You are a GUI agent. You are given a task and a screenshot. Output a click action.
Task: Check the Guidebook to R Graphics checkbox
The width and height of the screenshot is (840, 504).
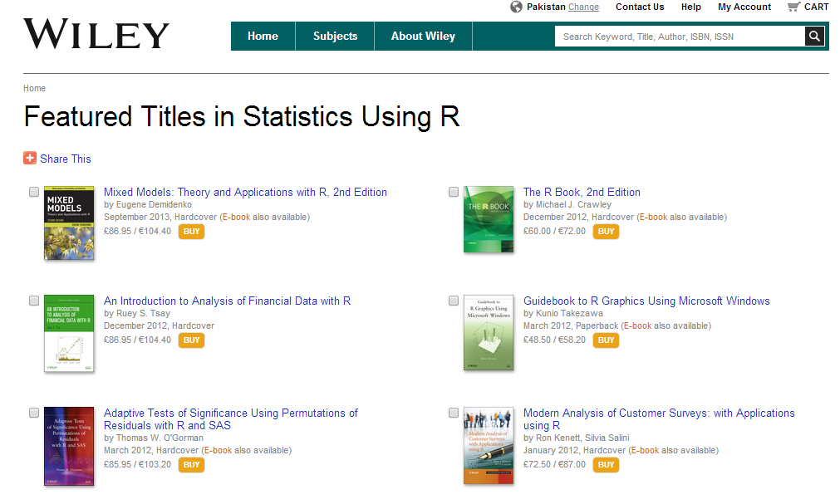(454, 301)
